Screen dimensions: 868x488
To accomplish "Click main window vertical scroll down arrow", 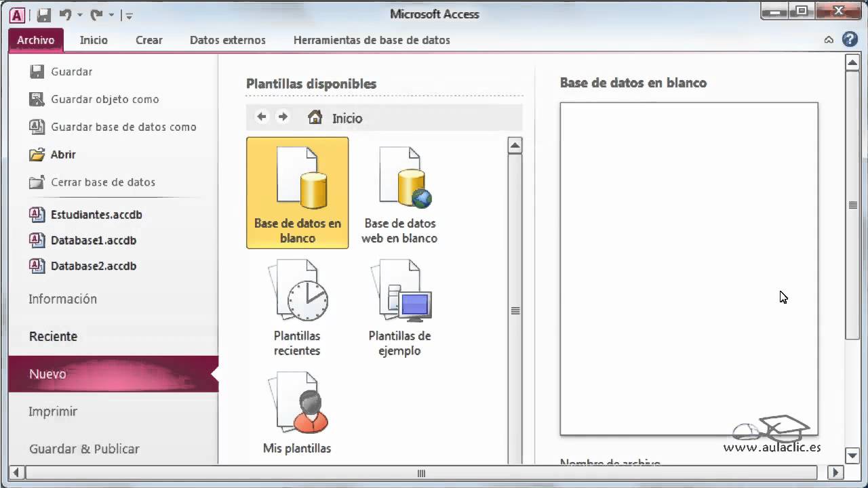I will 852,455.
